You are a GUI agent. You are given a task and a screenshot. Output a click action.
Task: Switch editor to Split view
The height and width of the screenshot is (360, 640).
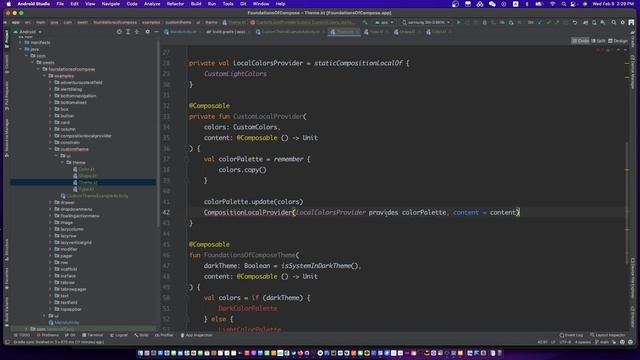[598, 41]
